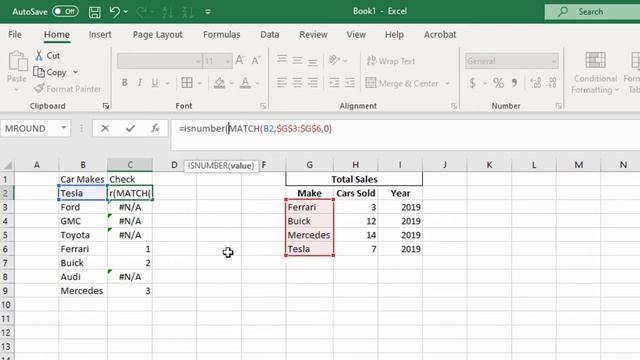The width and height of the screenshot is (640, 360).
Task: Click the Redo arrow icon
Action: coord(142,12)
